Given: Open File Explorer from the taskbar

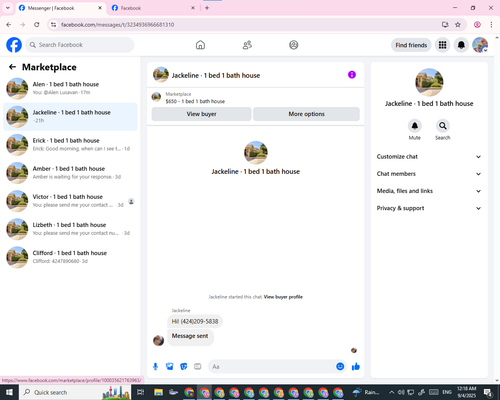Looking at the screenshot, I should (158, 392).
